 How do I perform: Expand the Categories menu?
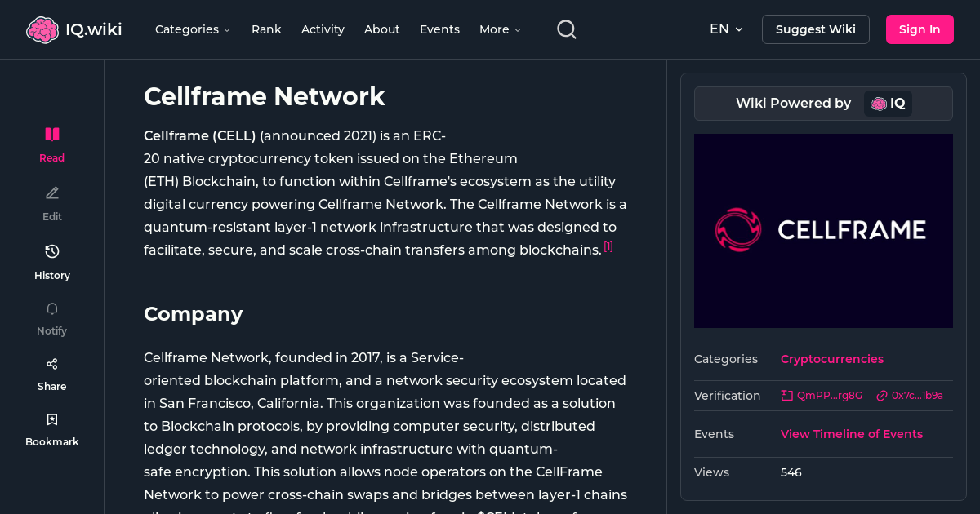click(x=193, y=29)
